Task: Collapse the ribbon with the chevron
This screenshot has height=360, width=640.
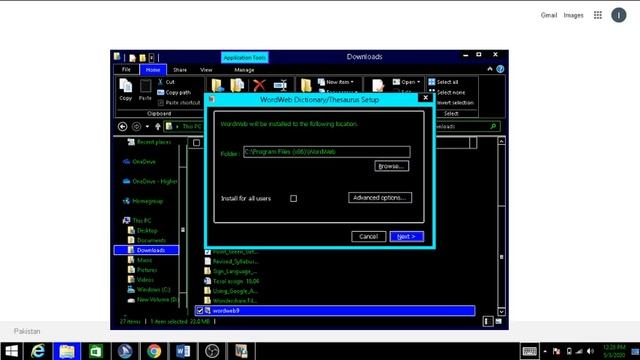Action: tap(490, 69)
